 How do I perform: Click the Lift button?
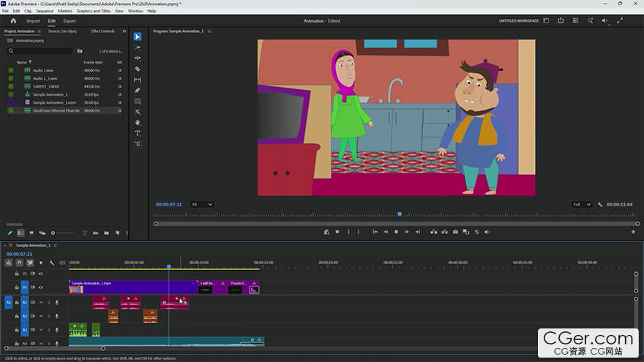pyautogui.click(x=434, y=232)
